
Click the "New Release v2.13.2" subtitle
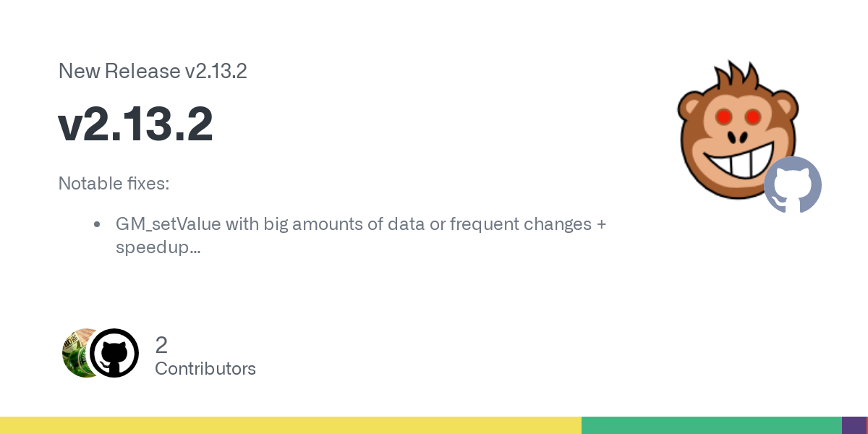(153, 71)
